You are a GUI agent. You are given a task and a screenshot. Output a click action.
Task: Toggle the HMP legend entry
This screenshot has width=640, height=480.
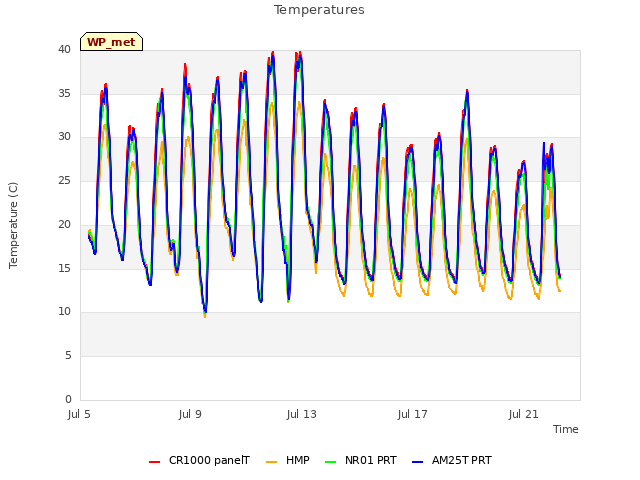pyautogui.click(x=288, y=460)
